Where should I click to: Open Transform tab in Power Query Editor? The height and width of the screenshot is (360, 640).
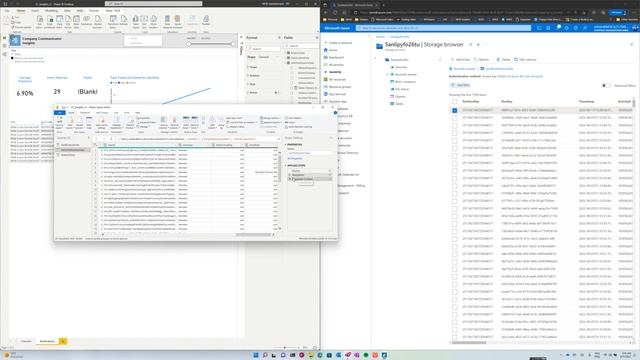click(85, 113)
